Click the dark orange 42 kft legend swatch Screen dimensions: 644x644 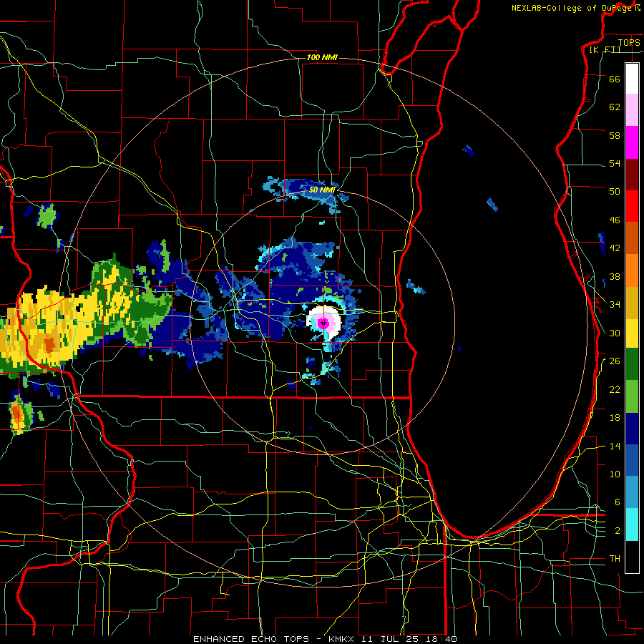(632, 238)
